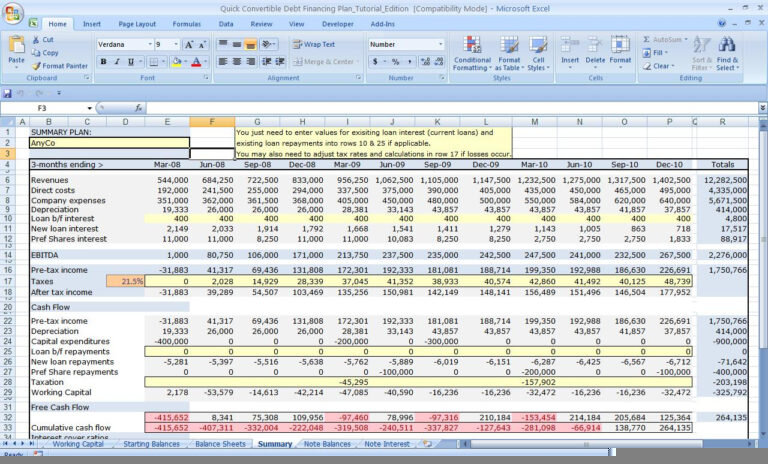Open the Page Layout ribbon tab
The width and height of the screenshot is (768, 464).
coord(137,24)
